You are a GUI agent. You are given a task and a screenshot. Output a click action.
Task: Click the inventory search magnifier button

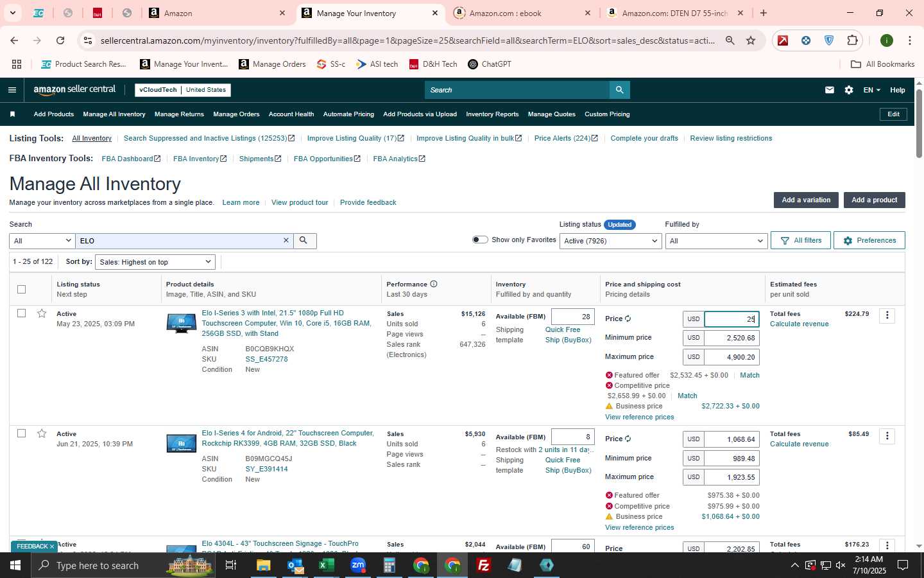(x=304, y=241)
